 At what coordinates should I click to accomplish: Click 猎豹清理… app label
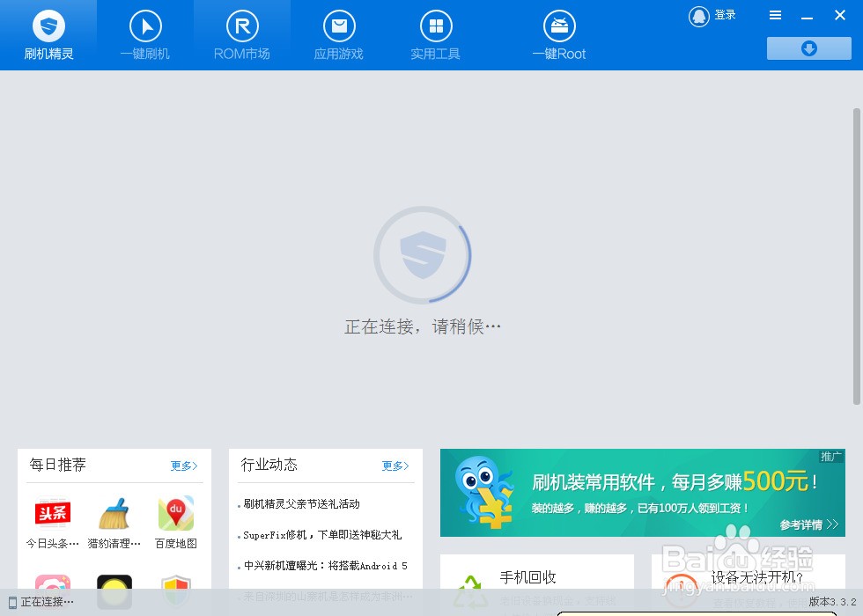pos(114,544)
